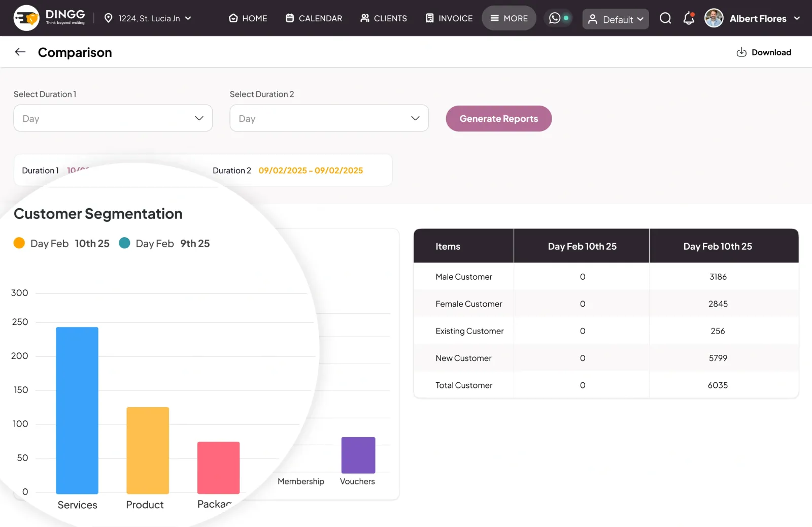Open the CALENDAR menu
This screenshot has height=527, width=812.
click(x=314, y=18)
